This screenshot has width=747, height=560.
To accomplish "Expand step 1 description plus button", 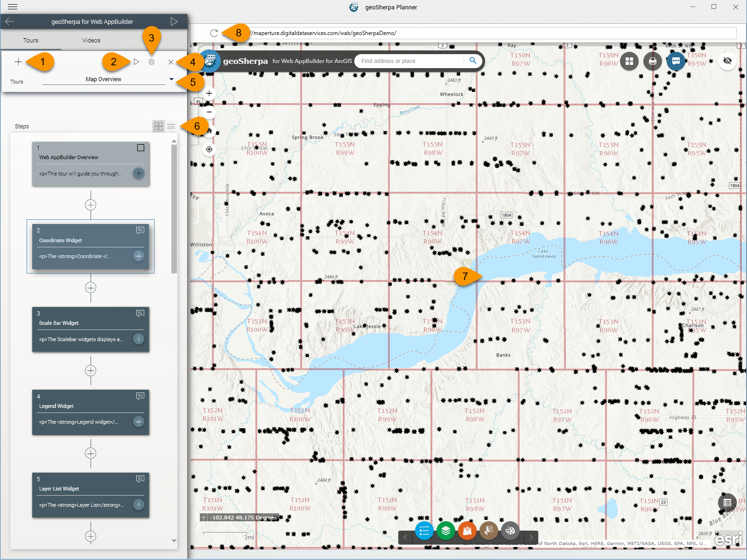I will point(139,173).
